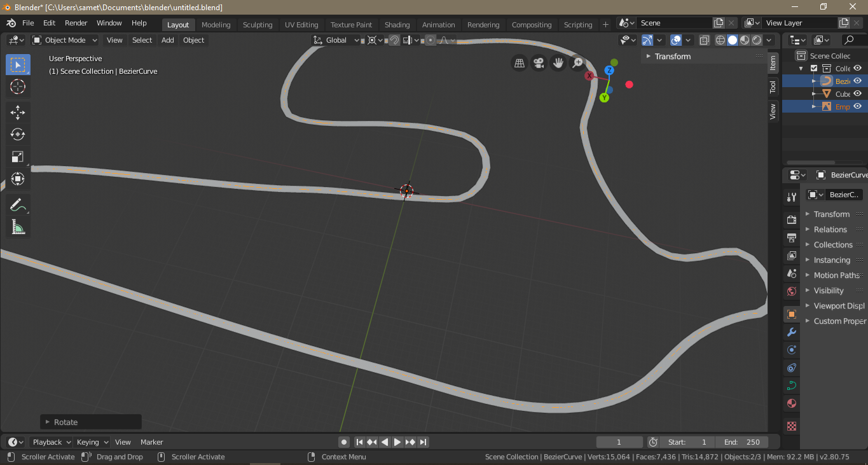Select the Tool sidebar tab

point(773,87)
